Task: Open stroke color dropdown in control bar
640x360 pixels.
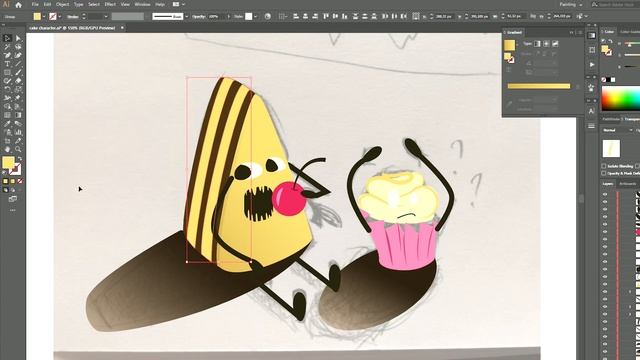Action: [60, 16]
